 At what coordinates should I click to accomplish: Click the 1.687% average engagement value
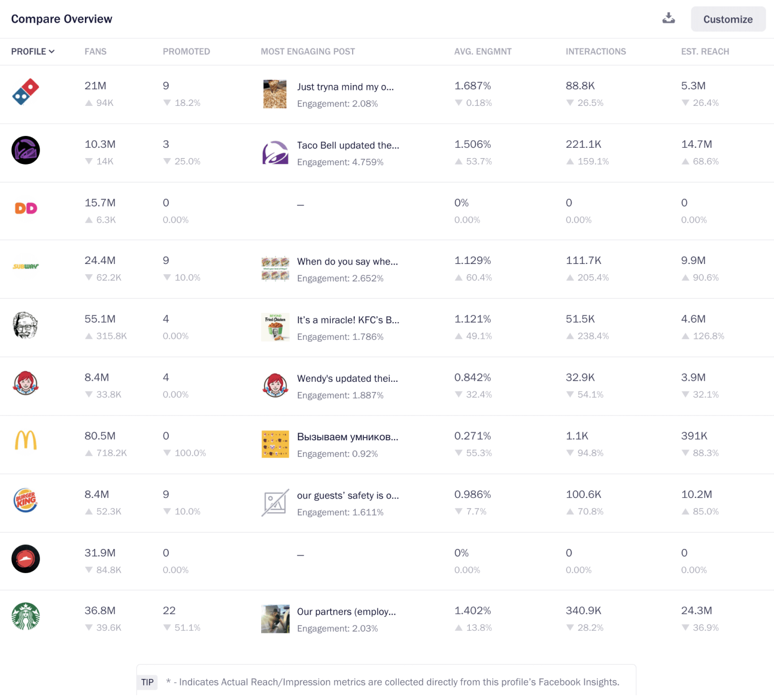click(x=472, y=85)
